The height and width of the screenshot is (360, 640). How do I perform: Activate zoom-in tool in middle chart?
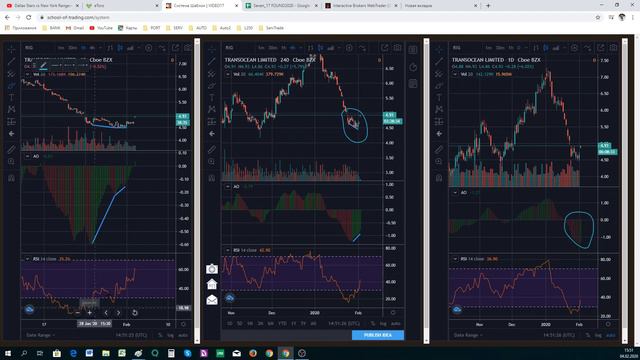click(x=211, y=162)
